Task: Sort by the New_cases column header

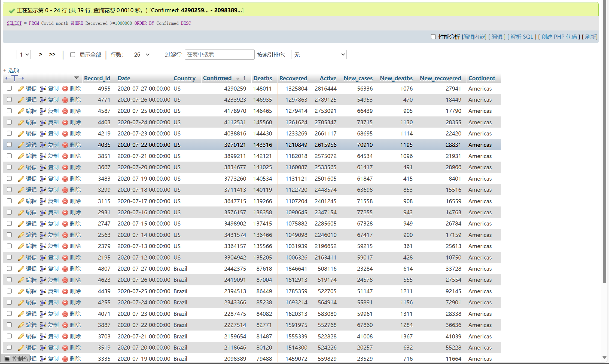Action: coord(358,78)
